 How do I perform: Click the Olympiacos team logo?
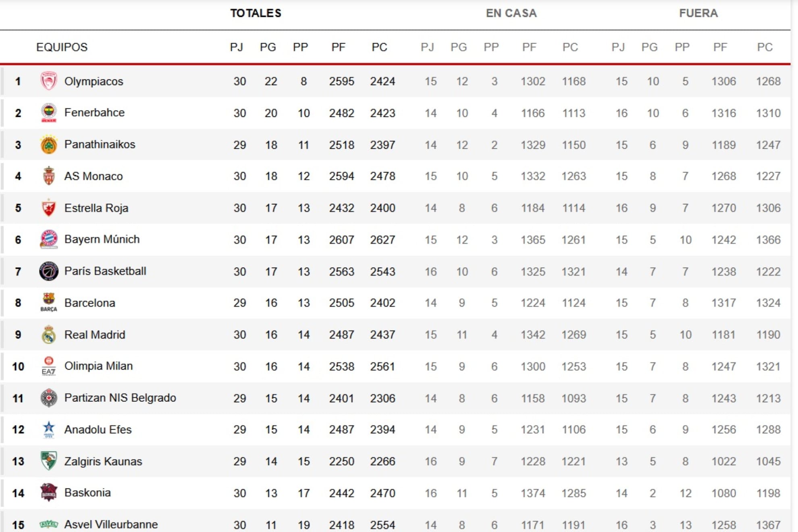pos(49,81)
